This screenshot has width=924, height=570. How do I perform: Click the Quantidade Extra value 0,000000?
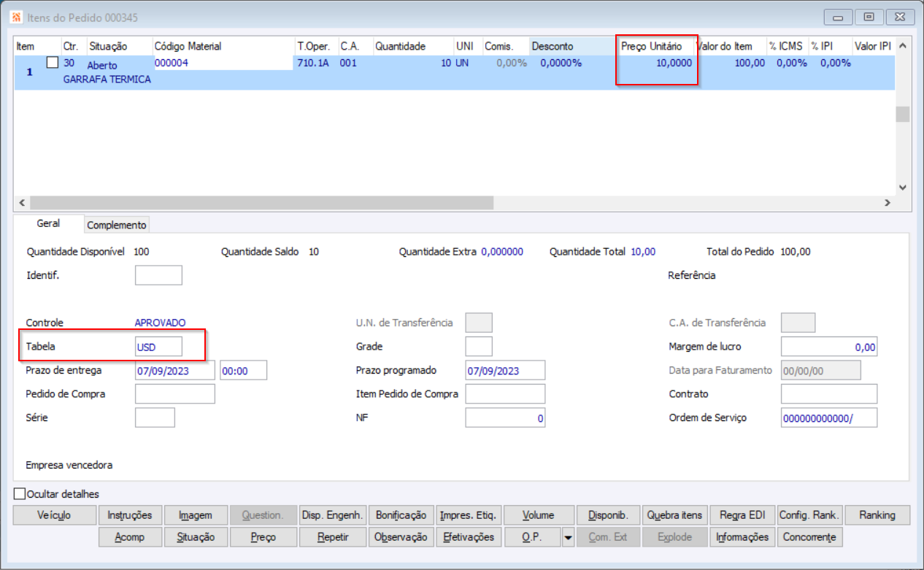[x=502, y=252]
